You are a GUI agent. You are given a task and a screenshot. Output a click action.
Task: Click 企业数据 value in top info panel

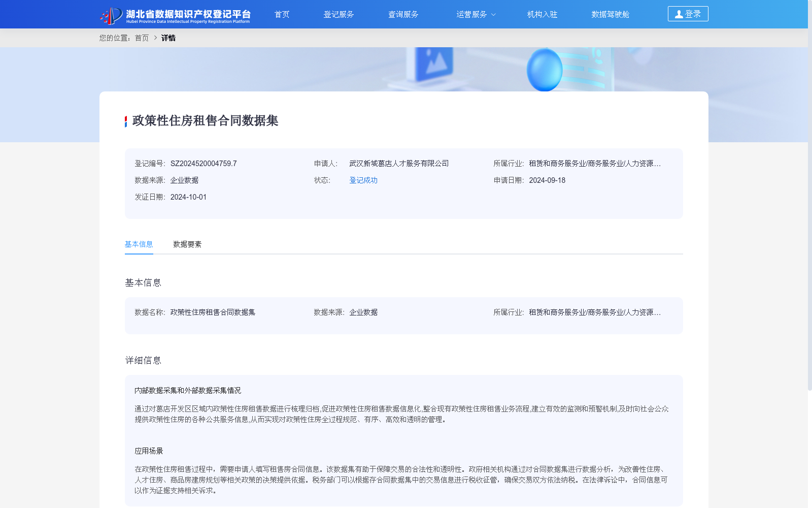tap(185, 180)
